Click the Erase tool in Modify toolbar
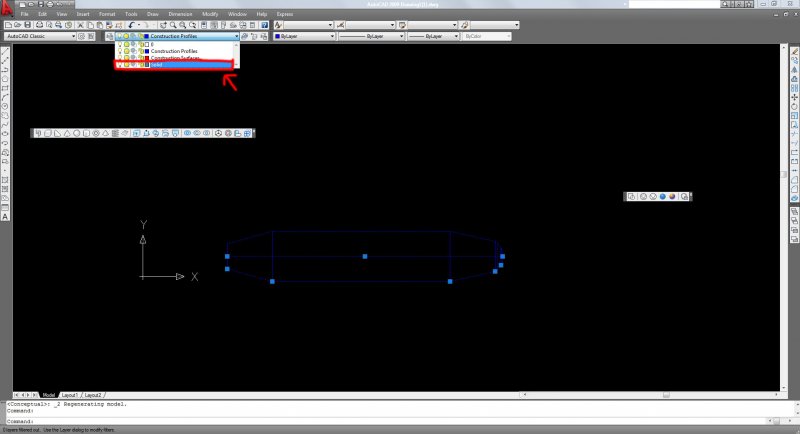The image size is (800, 434). pyautogui.click(x=794, y=52)
